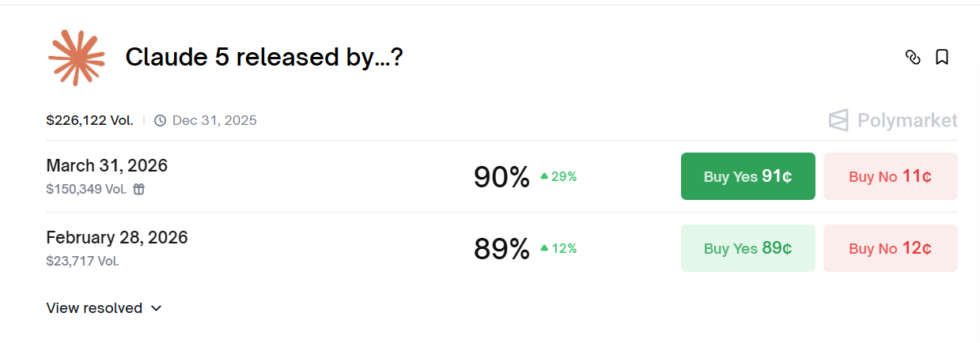The width and height of the screenshot is (980, 343).
Task: Click the 89% probability value
Action: pos(501,249)
